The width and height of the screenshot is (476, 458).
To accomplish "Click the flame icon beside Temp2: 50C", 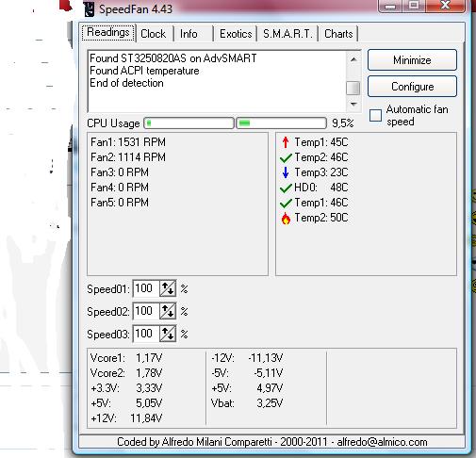I will click(x=286, y=218).
